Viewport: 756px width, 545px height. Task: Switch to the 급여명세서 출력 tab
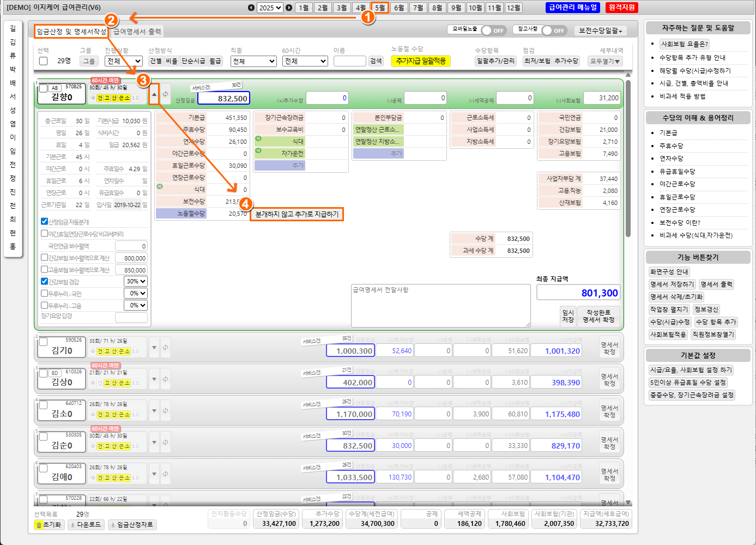click(x=137, y=32)
